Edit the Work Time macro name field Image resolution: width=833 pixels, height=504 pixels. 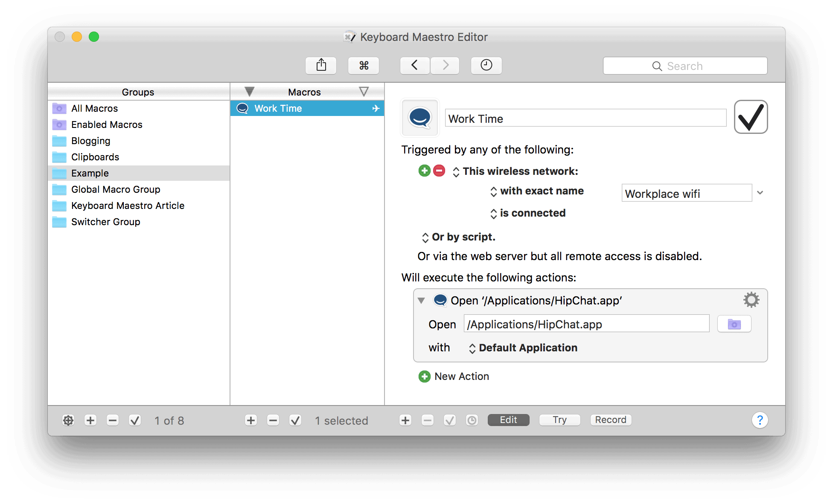[x=585, y=118]
